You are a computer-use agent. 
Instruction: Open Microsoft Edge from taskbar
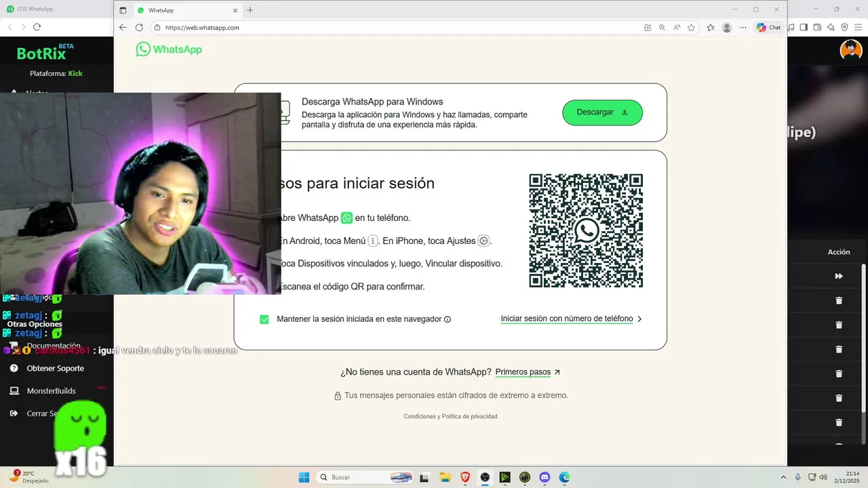[564, 477]
